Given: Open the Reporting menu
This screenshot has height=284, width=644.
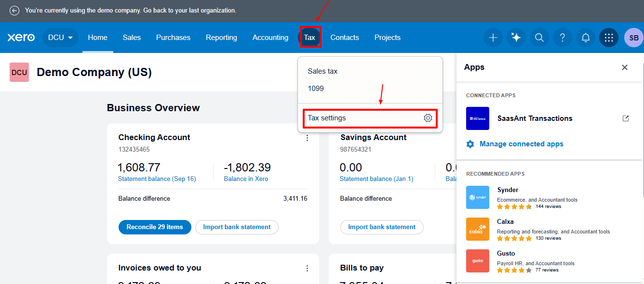Looking at the screenshot, I should pos(221,38).
